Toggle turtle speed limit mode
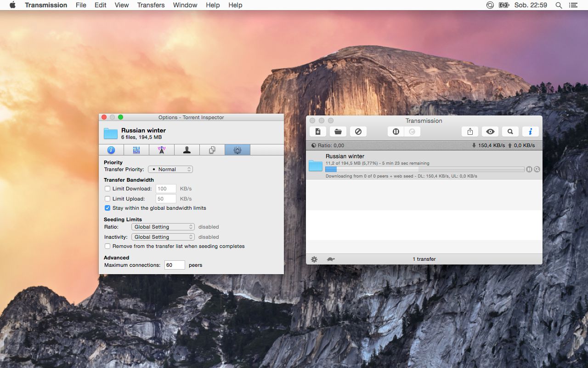 pos(331,259)
